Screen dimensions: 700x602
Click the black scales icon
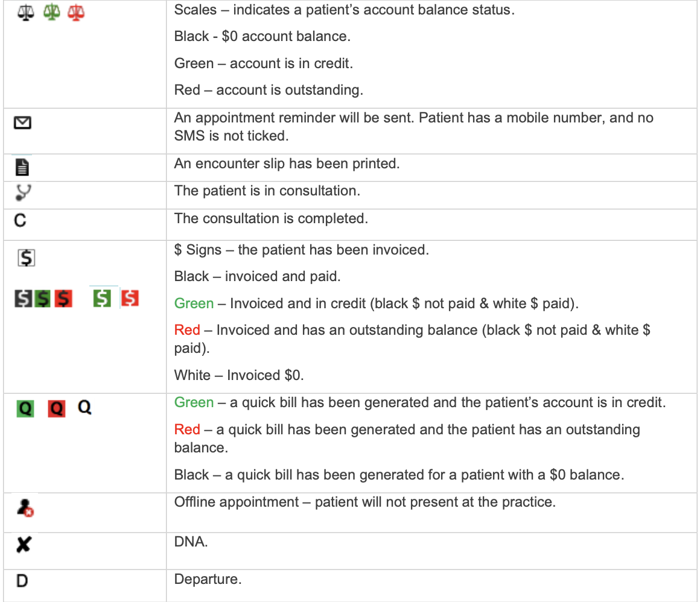pos(26,13)
